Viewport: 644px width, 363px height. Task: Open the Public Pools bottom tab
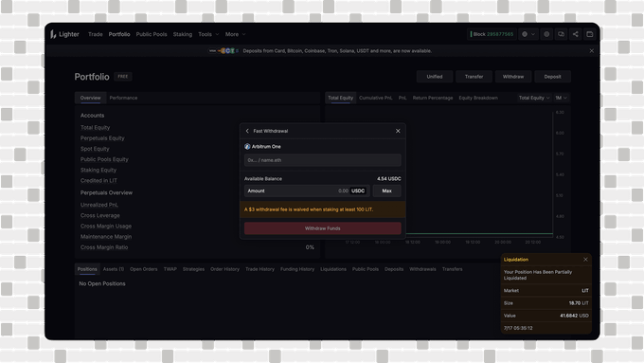click(x=366, y=269)
